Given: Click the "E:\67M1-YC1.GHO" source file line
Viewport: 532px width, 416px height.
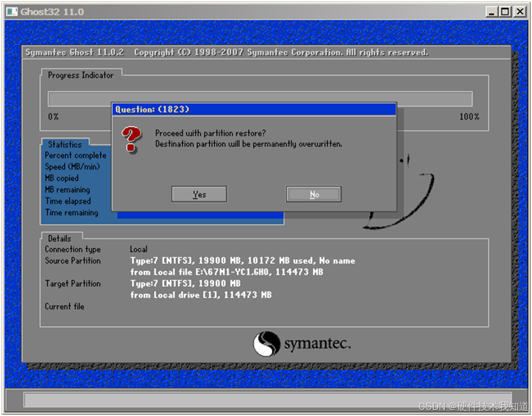Looking at the screenshot, I should (227, 272).
